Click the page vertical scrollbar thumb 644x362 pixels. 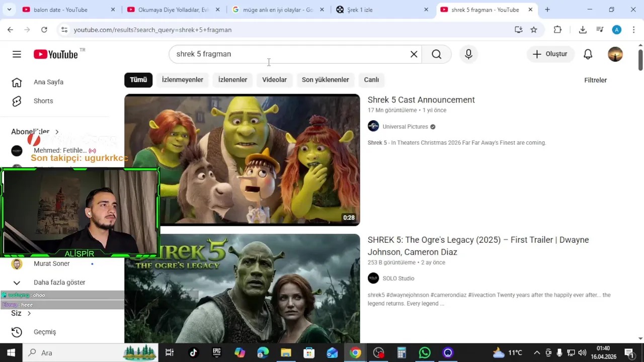click(640, 60)
